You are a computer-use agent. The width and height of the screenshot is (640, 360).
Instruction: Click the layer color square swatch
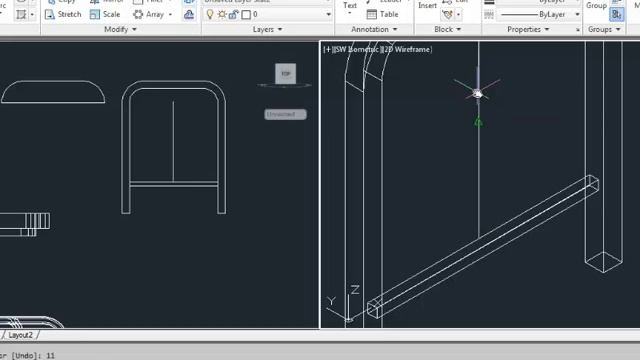coord(246,15)
